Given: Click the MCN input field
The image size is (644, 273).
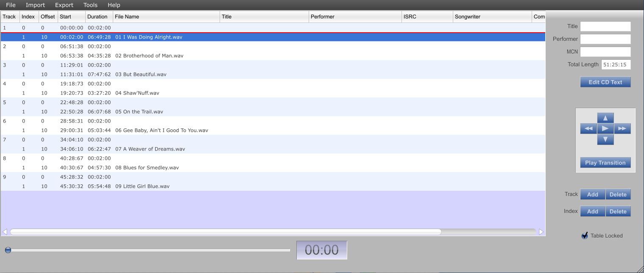Looking at the screenshot, I should 605,52.
